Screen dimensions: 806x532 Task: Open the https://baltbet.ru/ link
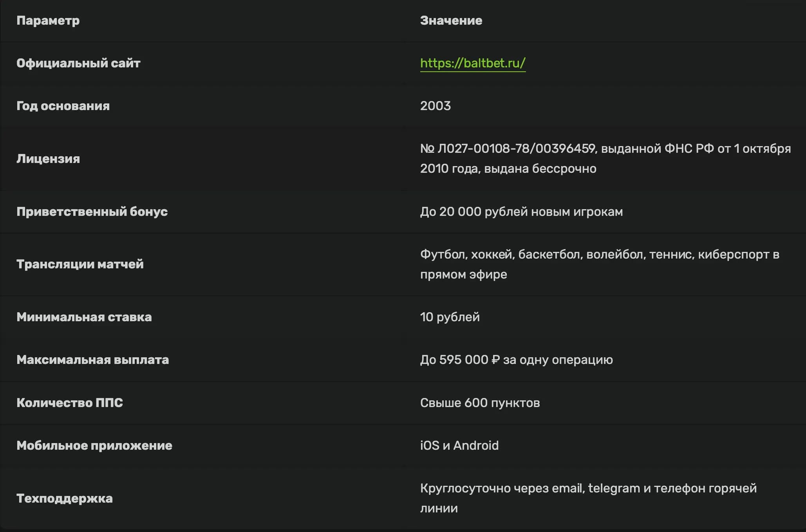coord(473,63)
